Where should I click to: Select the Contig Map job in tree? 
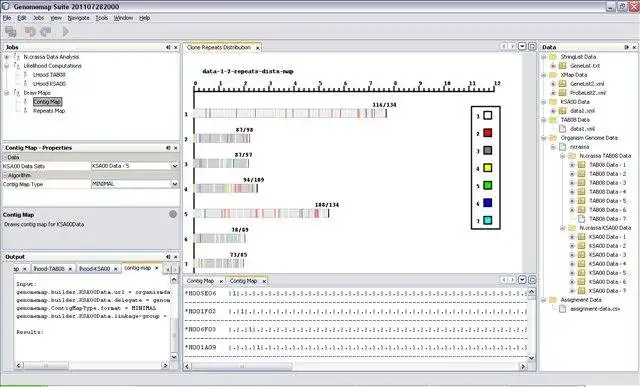point(47,102)
